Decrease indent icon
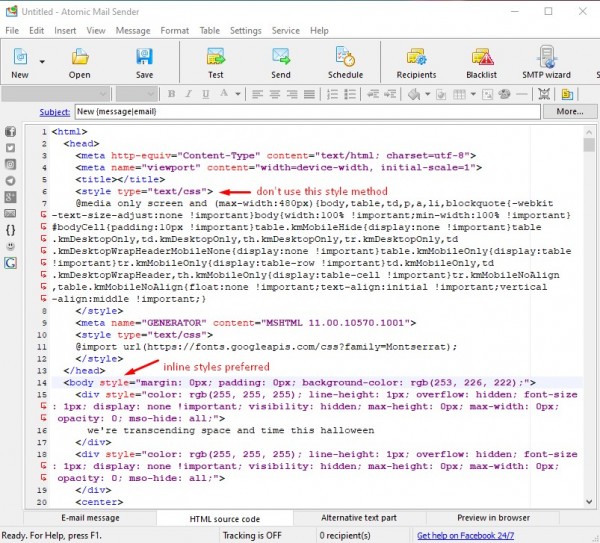The image size is (600, 543). (x=373, y=94)
